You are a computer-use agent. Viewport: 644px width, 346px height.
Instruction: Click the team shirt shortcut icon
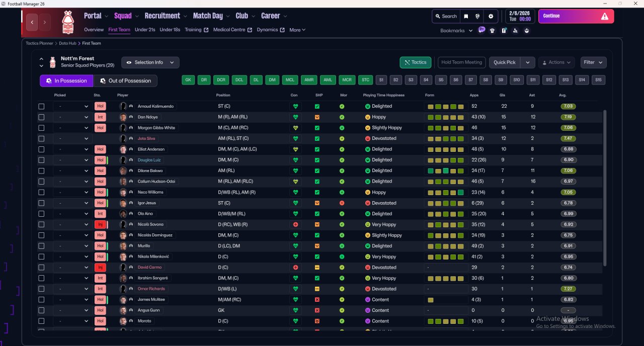[492, 31]
